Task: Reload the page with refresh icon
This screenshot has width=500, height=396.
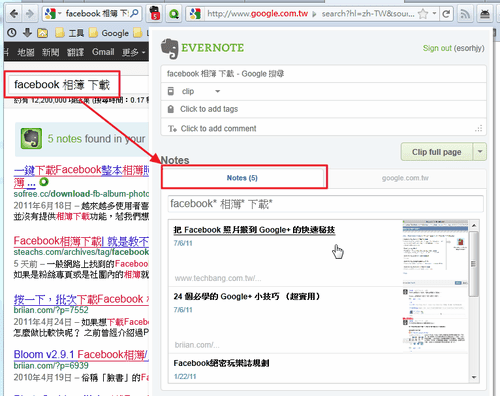Action: click(446, 14)
